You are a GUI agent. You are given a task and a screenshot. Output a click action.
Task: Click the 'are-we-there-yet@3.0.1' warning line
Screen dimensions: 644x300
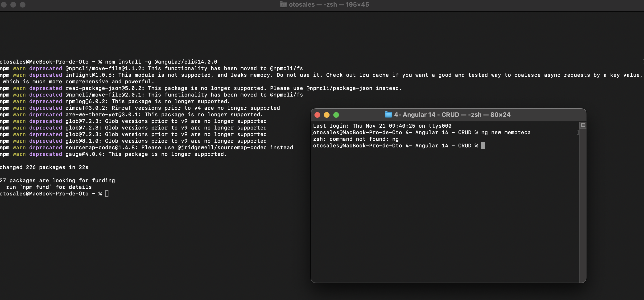click(132, 114)
